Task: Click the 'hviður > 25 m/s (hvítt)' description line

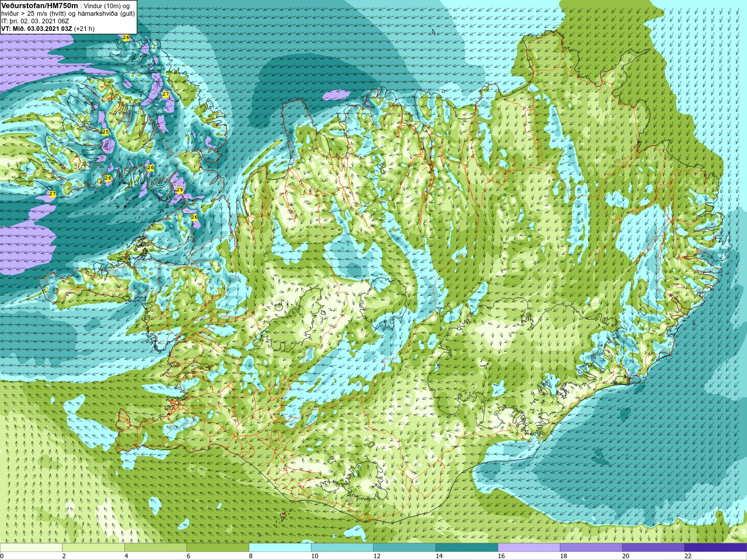Action: point(68,13)
